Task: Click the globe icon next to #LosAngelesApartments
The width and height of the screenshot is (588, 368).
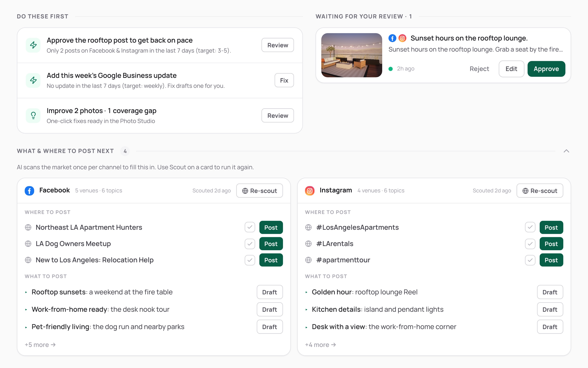Action: [308, 227]
